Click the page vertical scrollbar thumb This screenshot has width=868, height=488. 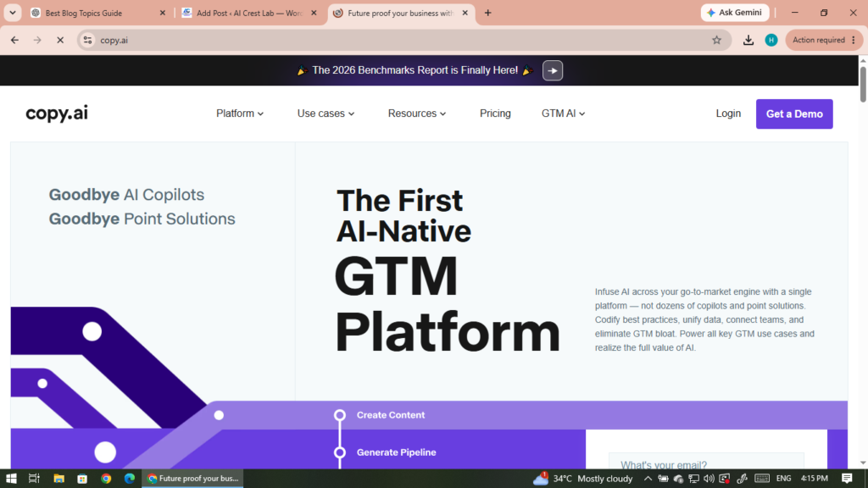coord(862,83)
